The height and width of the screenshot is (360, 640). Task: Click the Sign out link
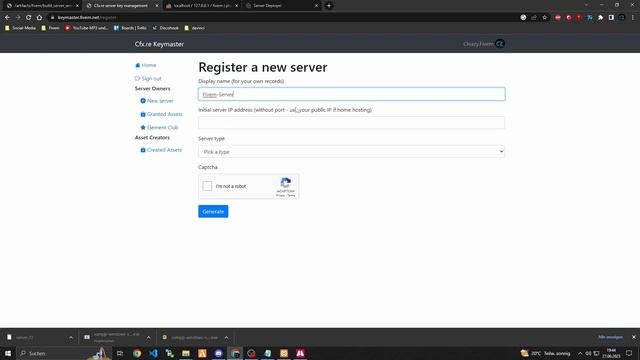coord(151,78)
